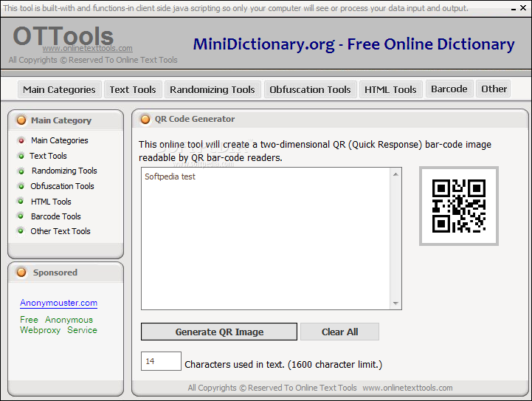The height and width of the screenshot is (401, 532).
Task: Switch to the Randomizing Tools tab
Action: pos(213,89)
